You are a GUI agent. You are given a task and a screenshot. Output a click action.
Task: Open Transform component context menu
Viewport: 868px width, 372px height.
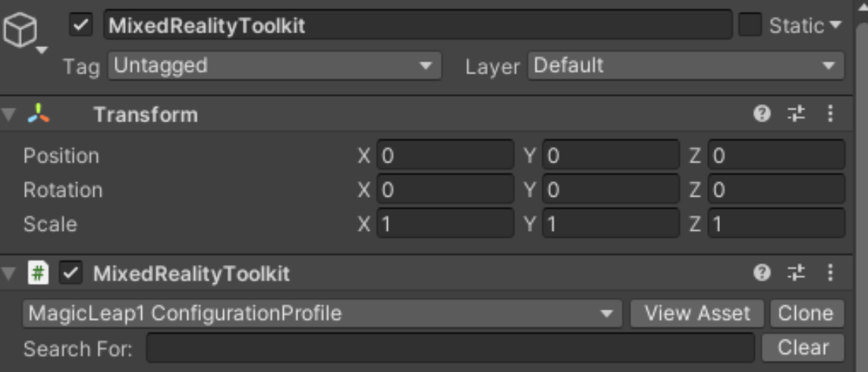(x=830, y=115)
